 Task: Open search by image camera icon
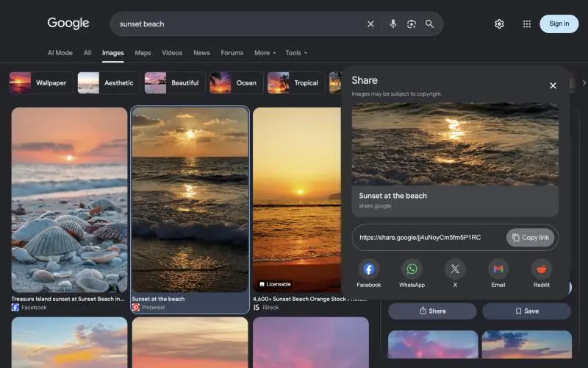(412, 24)
